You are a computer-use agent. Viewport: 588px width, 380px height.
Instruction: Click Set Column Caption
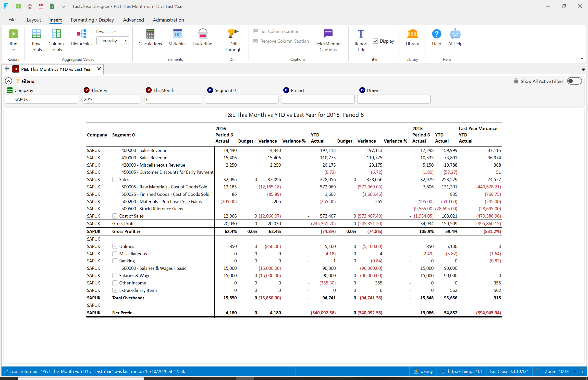[x=276, y=31]
